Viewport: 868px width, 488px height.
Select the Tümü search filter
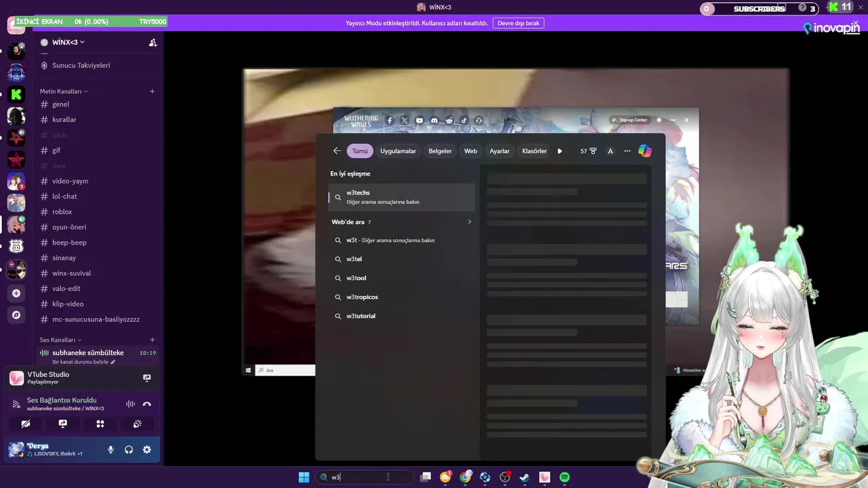tap(359, 151)
